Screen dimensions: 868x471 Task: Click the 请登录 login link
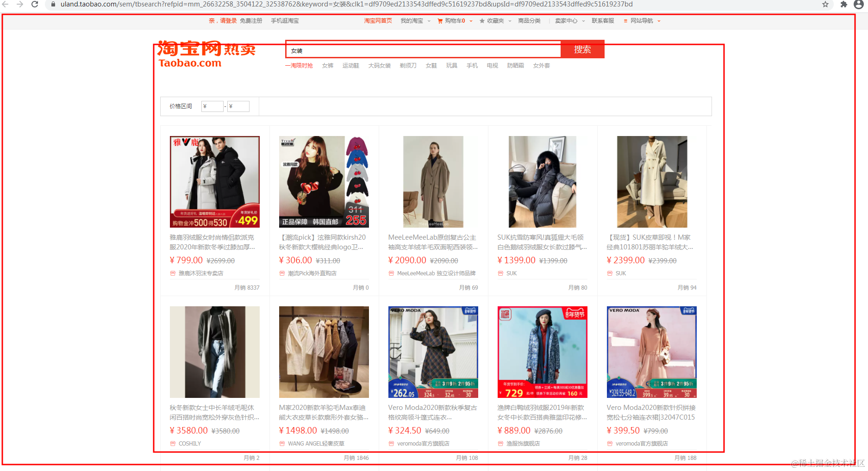[228, 21]
